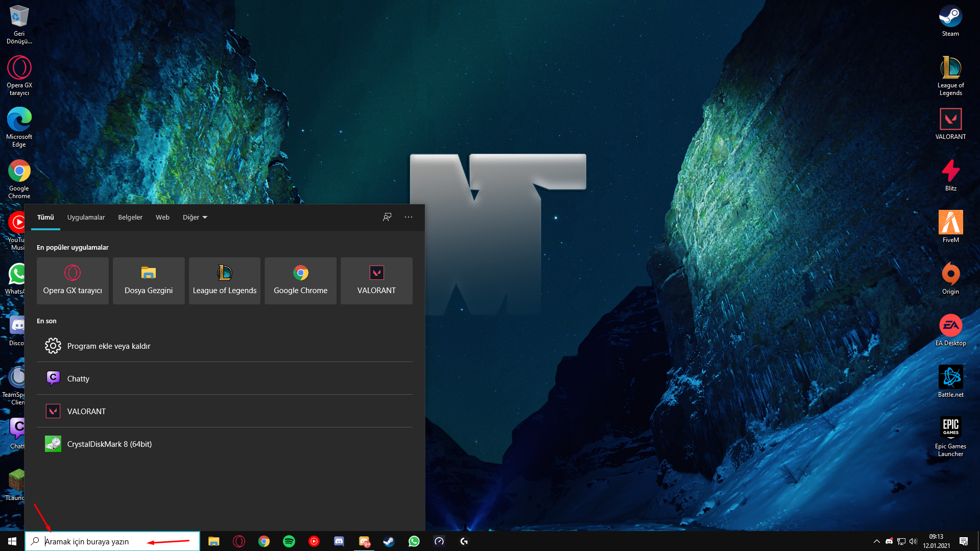Show hidden system tray icons
Screen dimensions: 980x551
(x=876, y=541)
